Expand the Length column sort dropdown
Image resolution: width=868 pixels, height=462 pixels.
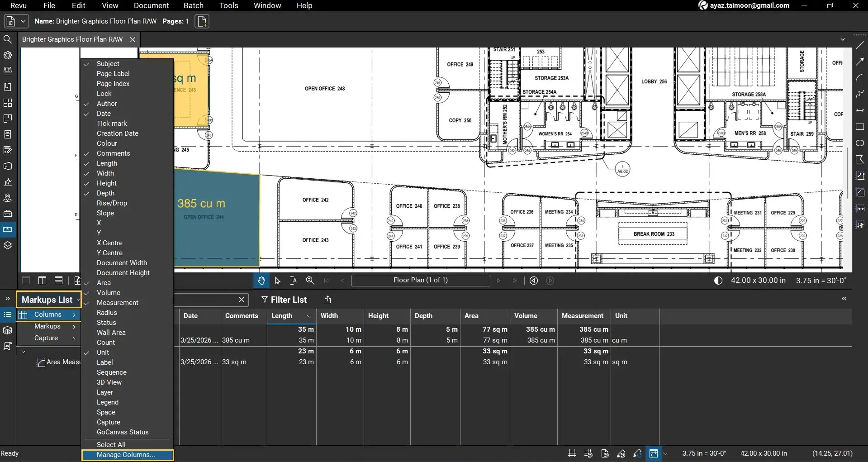(309, 316)
